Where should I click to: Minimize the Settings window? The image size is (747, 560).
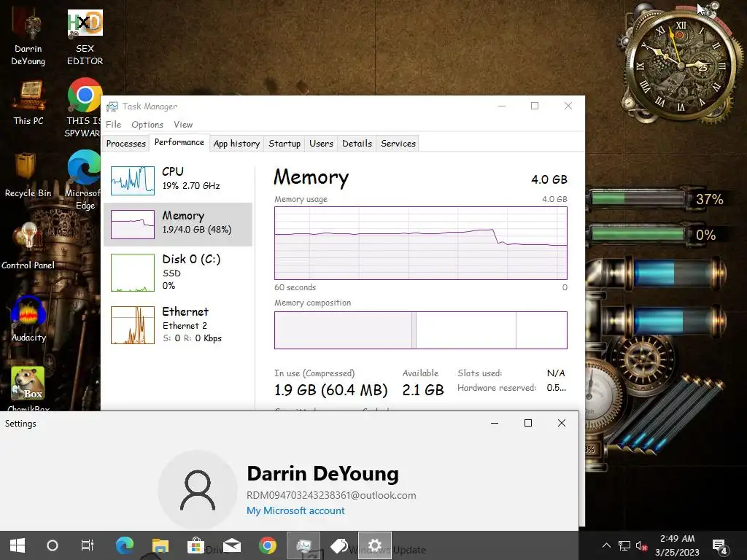click(495, 423)
